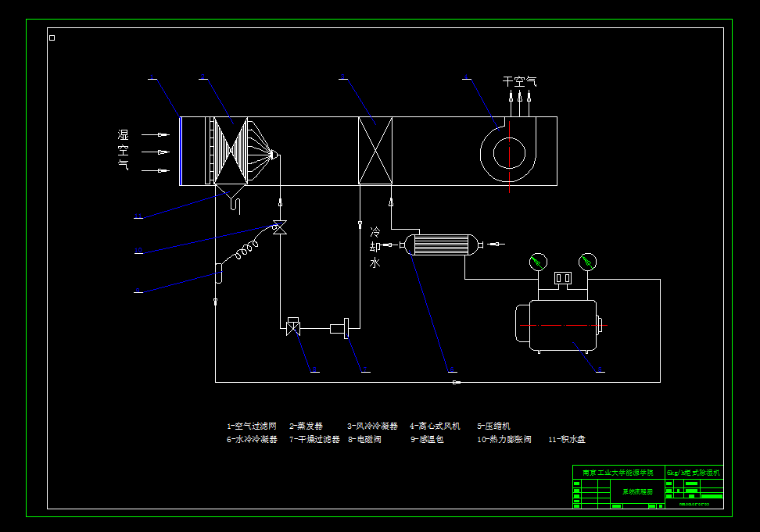This screenshot has width=760, height=532.
Task: Click the flow arrow on bottom return pipe
Action: pyautogui.click(x=457, y=383)
